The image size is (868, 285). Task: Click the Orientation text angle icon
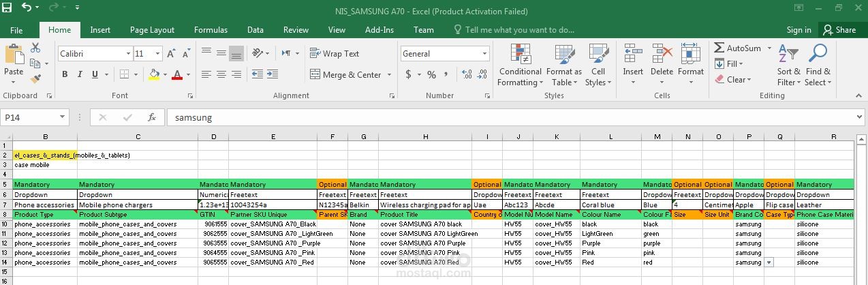[x=258, y=53]
